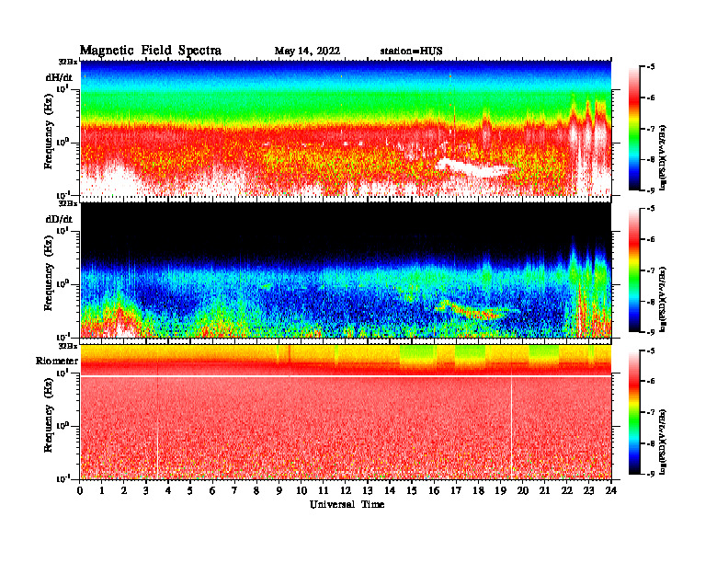Click the hour "19" tick label on time axis

tap(500, 490)
